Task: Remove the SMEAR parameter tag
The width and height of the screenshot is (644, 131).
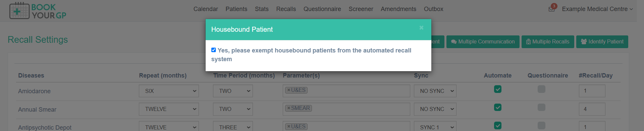Action: click(x=288, y=108)
